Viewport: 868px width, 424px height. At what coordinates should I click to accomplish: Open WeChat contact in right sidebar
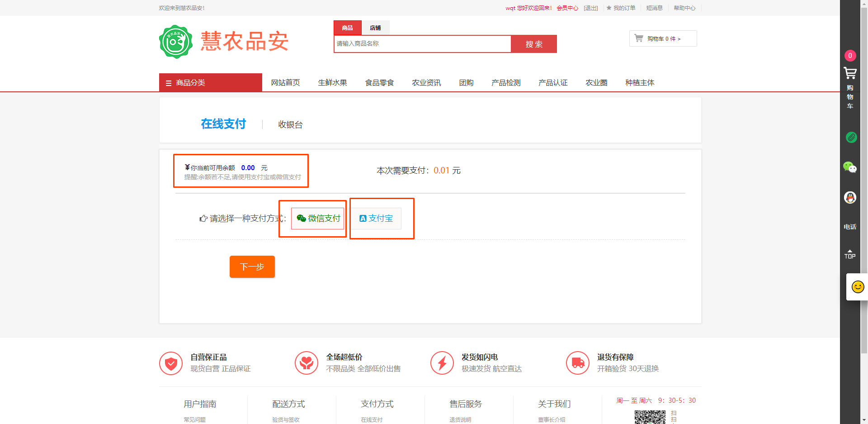click(x=850, y=167)
